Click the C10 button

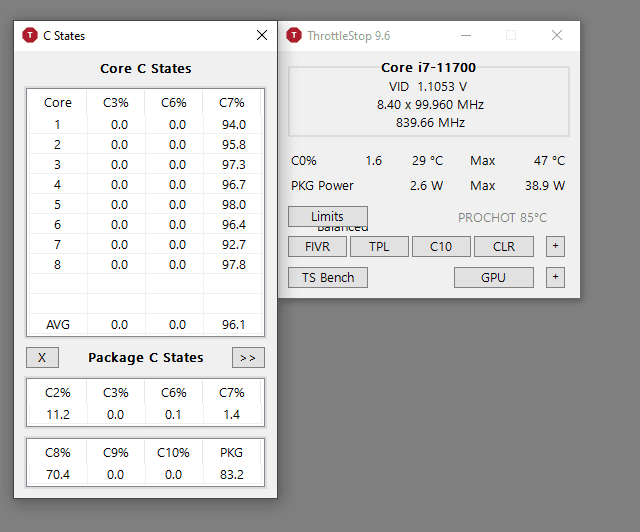click(441, 247)
